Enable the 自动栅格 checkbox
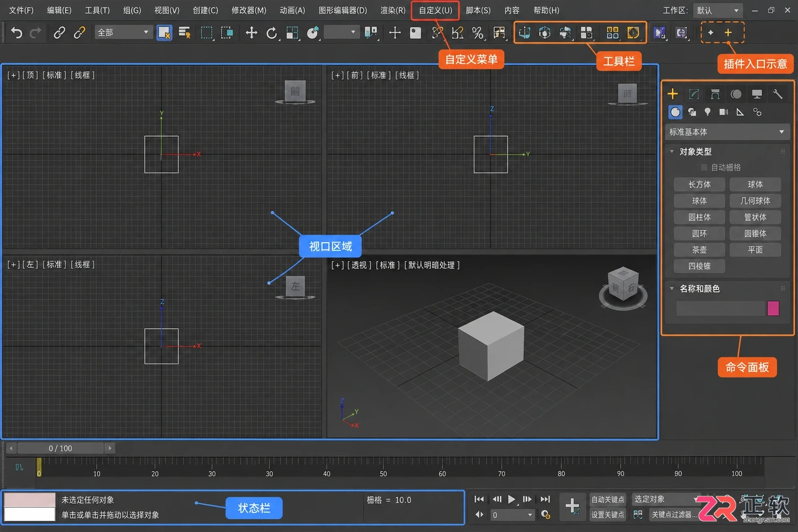The image size is (798, 532). click(704, 167)
